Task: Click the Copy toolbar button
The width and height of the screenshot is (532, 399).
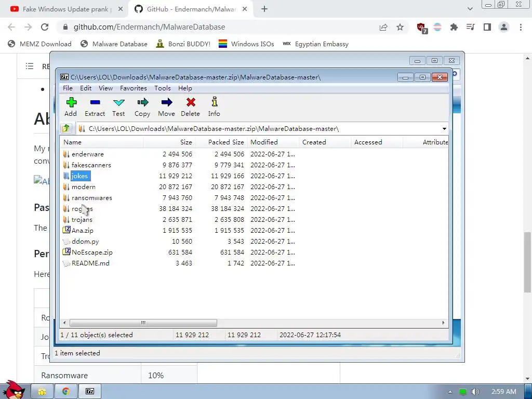Action: pos(142,107)
